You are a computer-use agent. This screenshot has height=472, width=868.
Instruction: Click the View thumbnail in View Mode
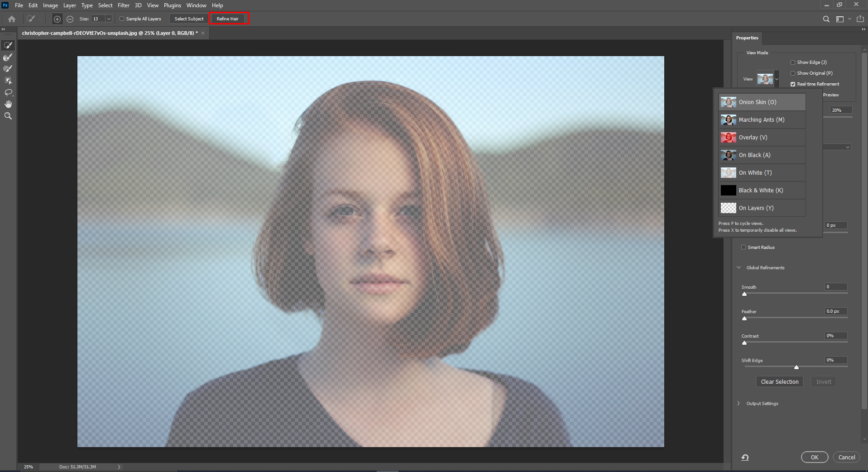[x=765, y=78]
